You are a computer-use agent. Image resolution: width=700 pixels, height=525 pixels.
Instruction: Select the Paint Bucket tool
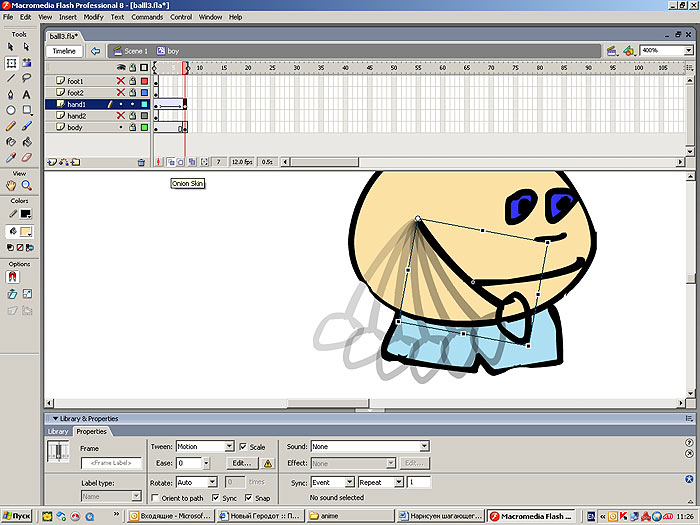click(x=27, y=142)
